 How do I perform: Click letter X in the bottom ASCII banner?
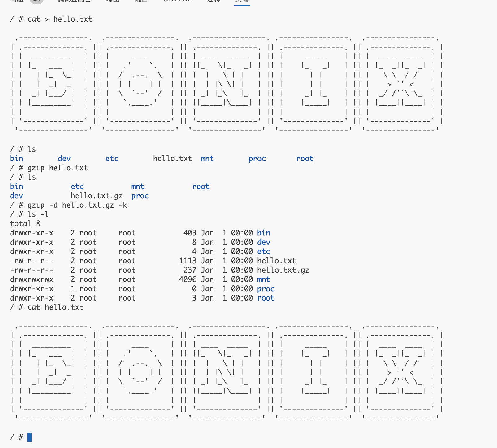tap(400, 372)
